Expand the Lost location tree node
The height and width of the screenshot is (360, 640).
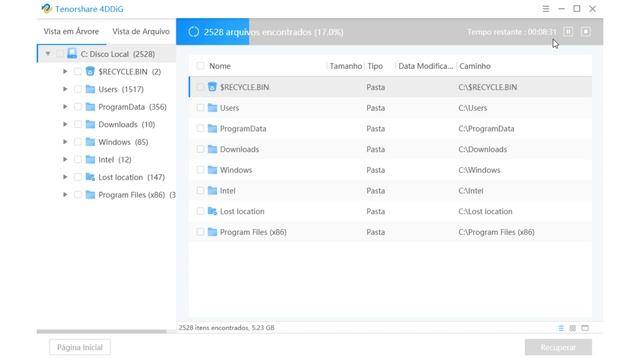[65, 177]
